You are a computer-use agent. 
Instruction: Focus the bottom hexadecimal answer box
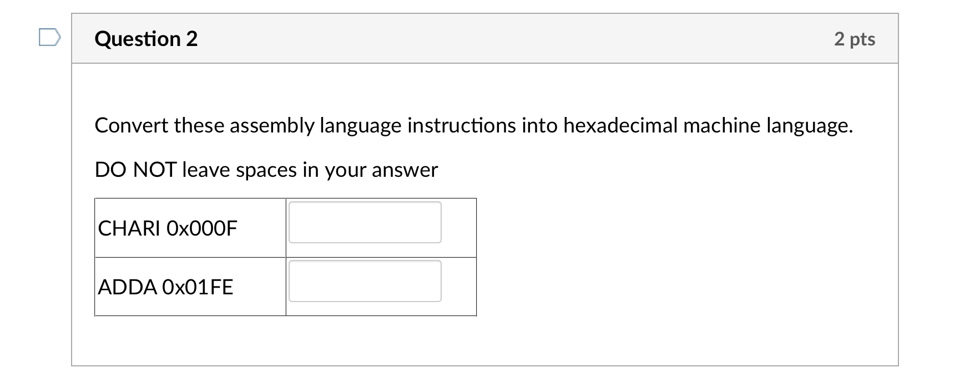(365, 282)
